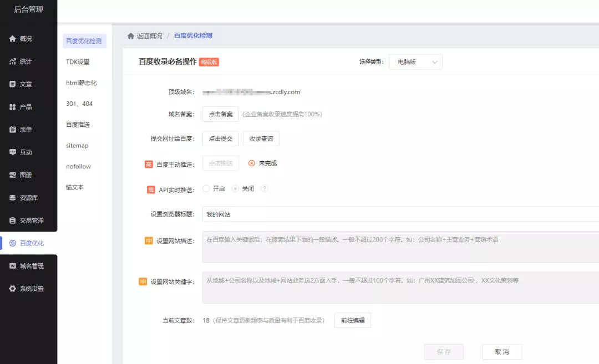The width and height of the screenshot is (599, 364).
Task: Click the 百度优化 circular icon
Action: pos(13,243)
